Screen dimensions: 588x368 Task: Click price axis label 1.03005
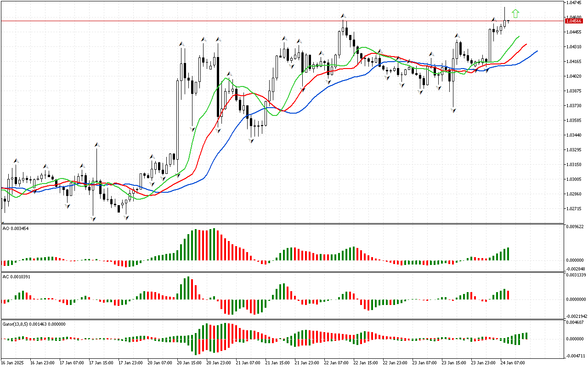click(x=574, y=179)
